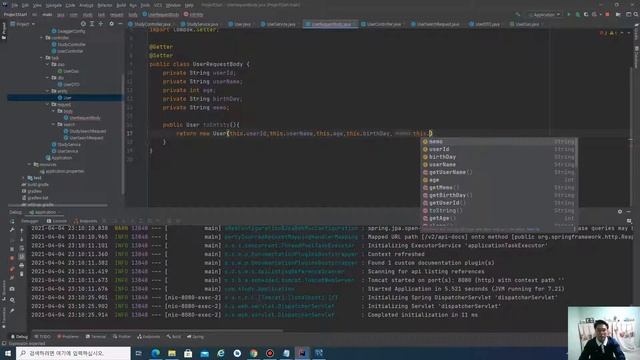The image size is (640, 360).
Task: Collapse the request package folder
Action: point(47,104)
